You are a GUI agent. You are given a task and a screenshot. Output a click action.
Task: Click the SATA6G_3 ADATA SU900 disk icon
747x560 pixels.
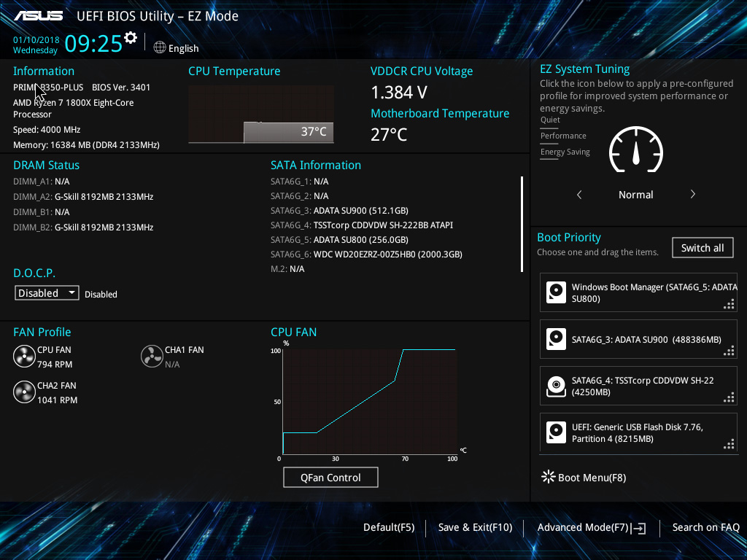[x=556, y=339]
